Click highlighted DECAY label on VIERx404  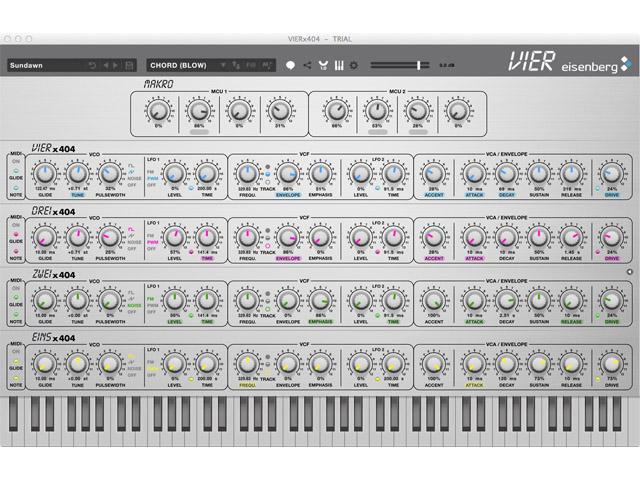click(x=507, y=195)
